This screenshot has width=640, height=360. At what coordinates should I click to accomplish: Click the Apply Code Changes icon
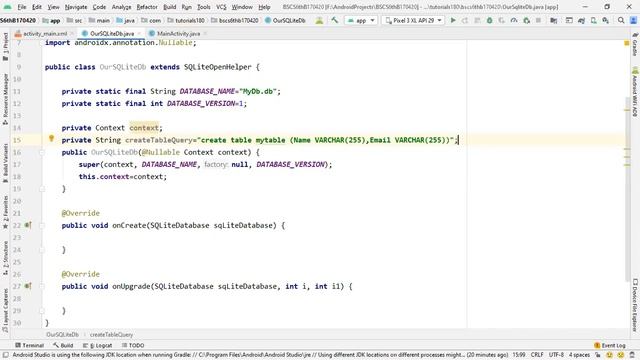pos(477,20)
